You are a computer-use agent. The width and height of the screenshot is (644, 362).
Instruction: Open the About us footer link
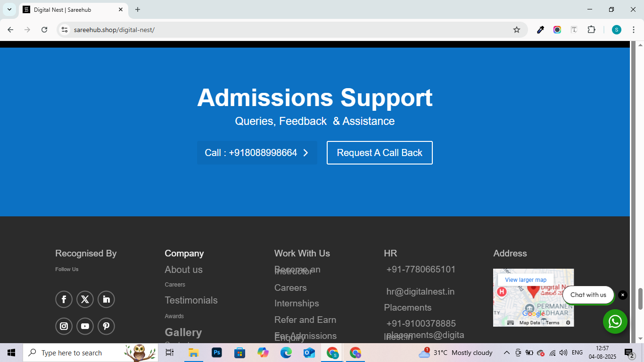[x=183, y=270]
